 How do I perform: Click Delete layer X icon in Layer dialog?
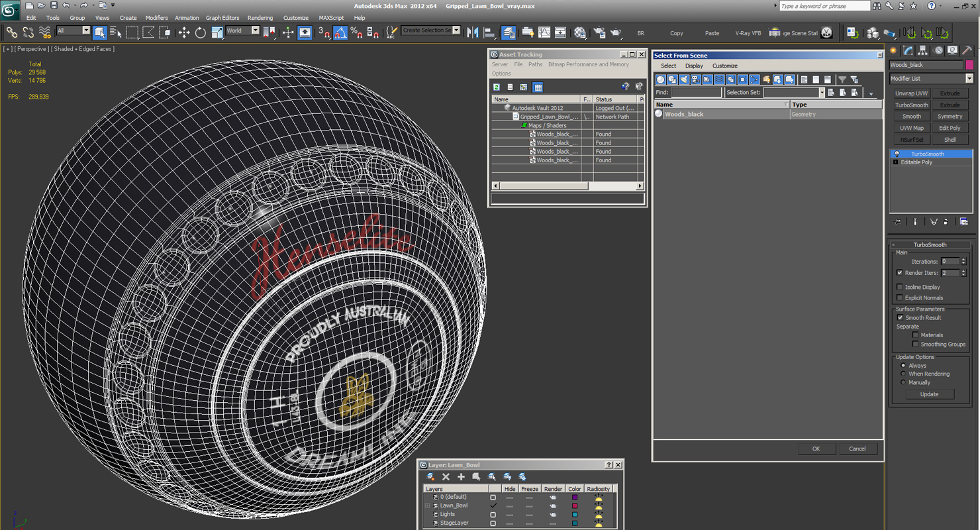[x=446, y=476]
